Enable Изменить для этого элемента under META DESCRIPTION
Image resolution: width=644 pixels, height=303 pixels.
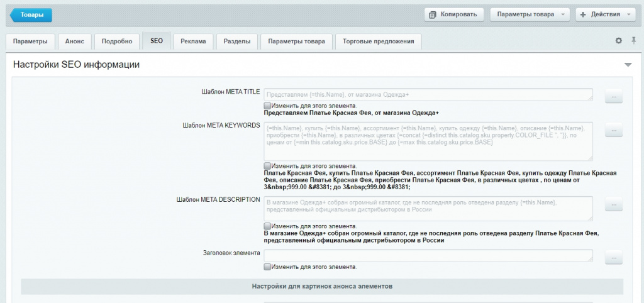pos(267,226)
